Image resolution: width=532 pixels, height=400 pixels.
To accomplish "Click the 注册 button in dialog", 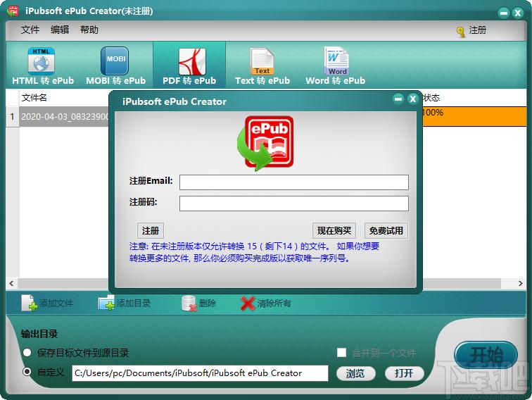I will point(151,231).
